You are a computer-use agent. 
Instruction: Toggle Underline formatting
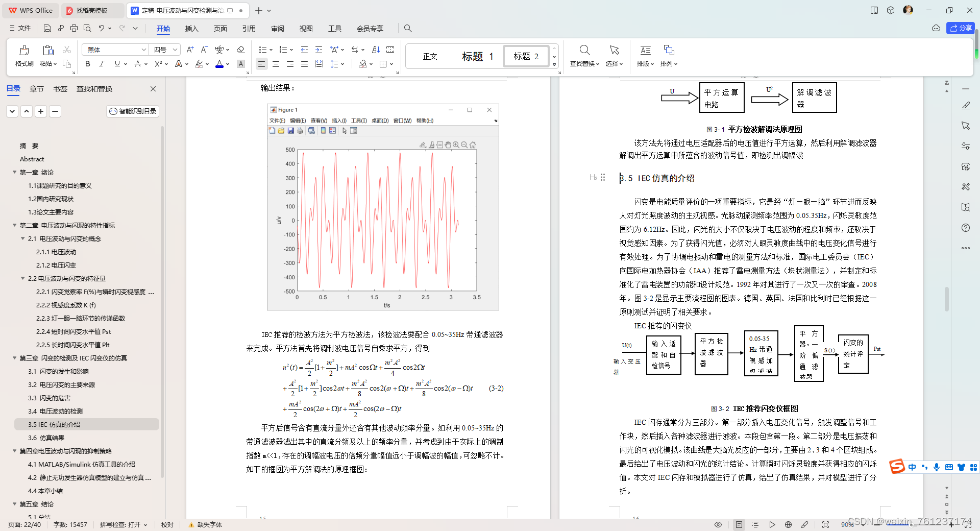click(x=117, y=64)
